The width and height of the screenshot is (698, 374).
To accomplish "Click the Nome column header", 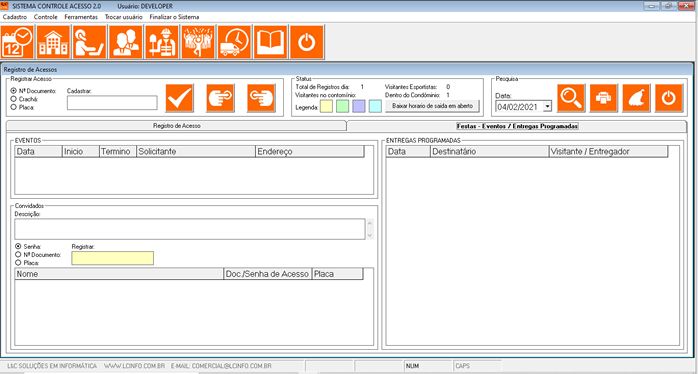I will [119, 274].
